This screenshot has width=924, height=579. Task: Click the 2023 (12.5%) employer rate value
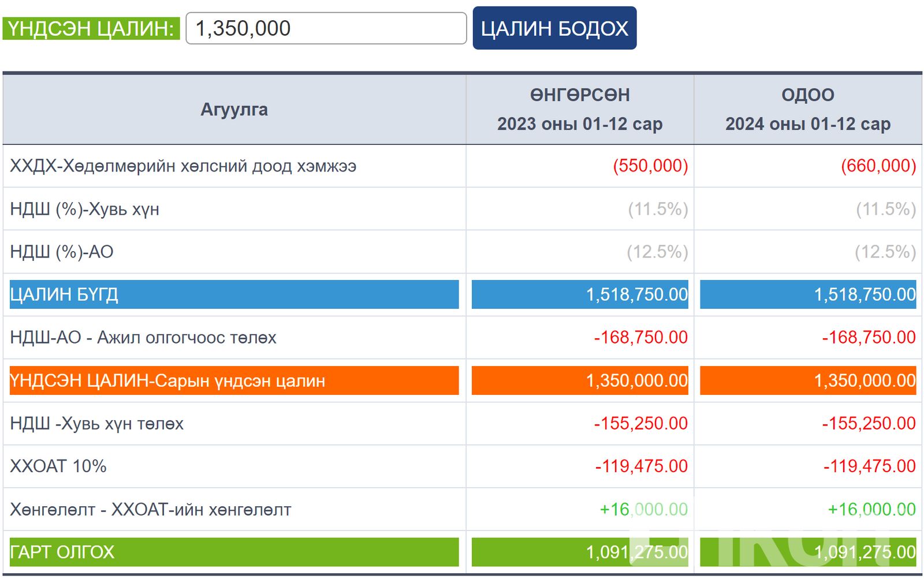click(657, 252)
